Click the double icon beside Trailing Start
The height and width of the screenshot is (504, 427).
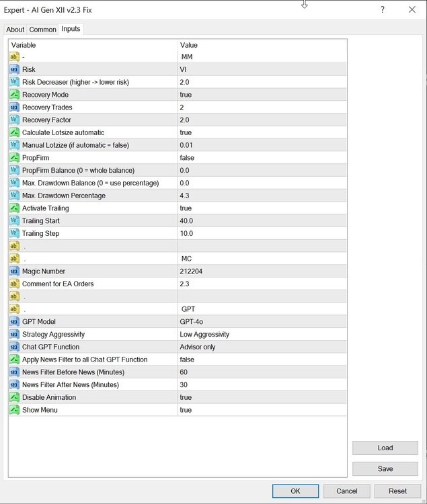pyautogui.click(x=14, y=221)
